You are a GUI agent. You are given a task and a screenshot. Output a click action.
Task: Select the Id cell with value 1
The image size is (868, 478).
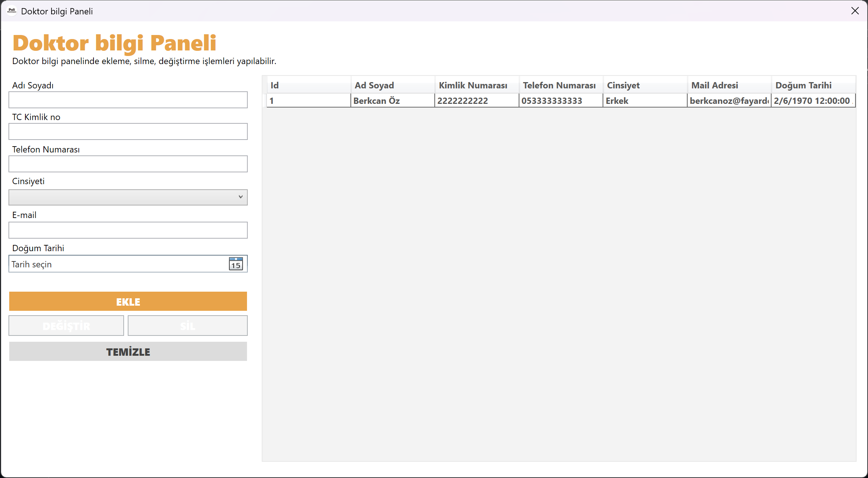point(309,101)
